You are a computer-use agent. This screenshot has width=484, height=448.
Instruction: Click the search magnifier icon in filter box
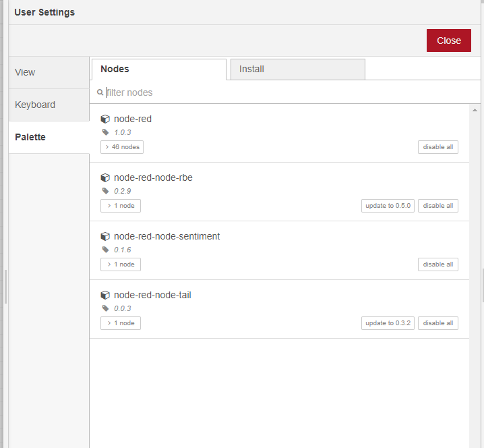point(100,92)
